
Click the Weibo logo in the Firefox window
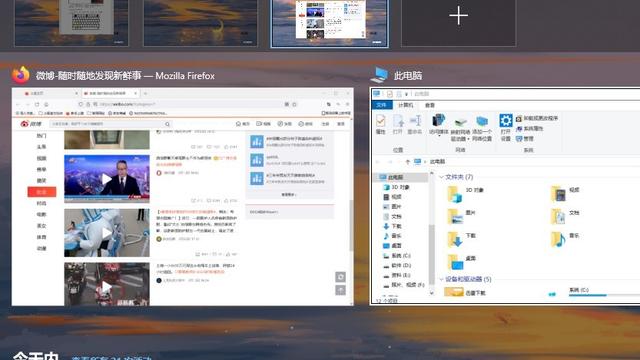tap(31, 124)
